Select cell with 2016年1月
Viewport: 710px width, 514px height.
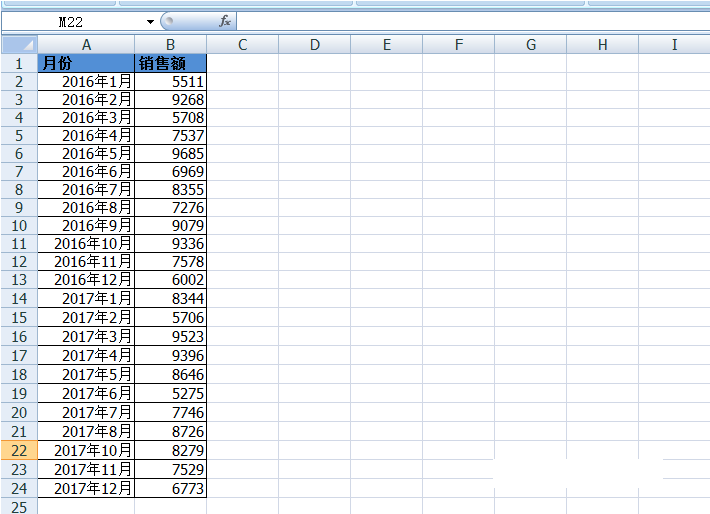pos(86,82)
